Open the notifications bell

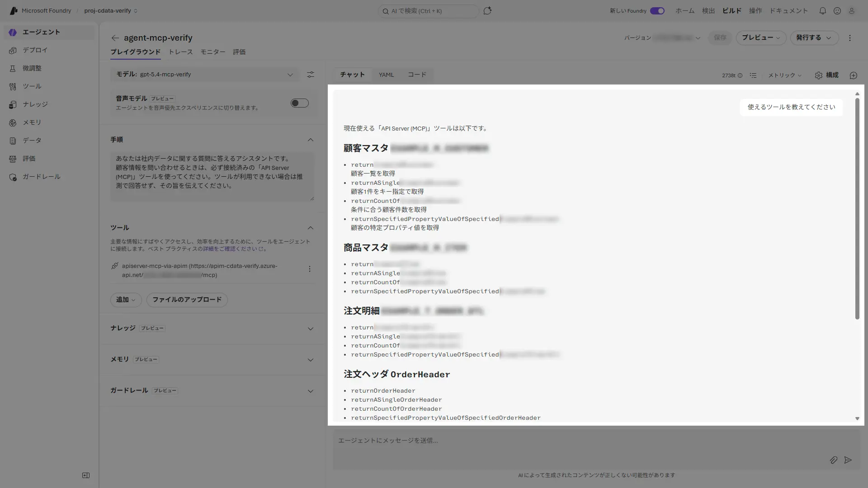click(823, 11)
